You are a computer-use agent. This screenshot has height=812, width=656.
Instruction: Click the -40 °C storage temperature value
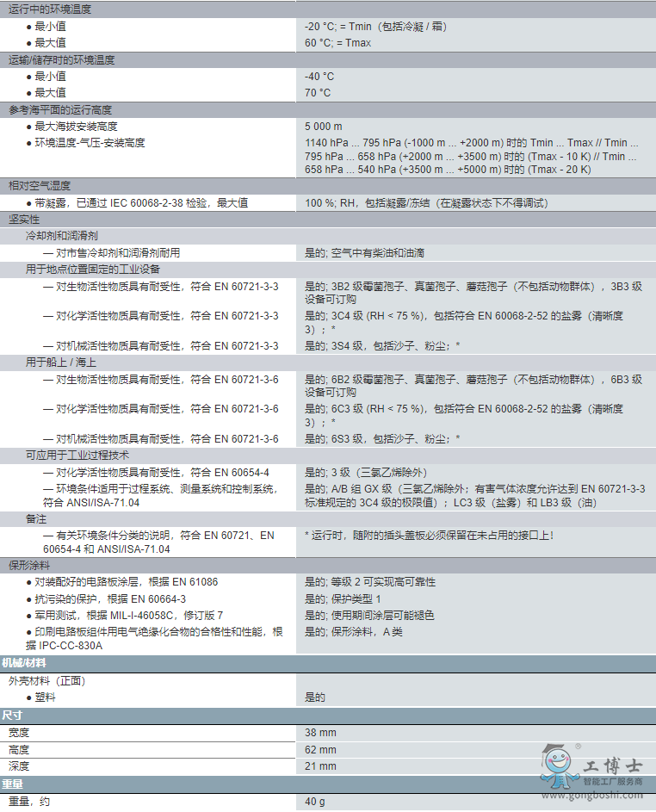coord(319,77)
